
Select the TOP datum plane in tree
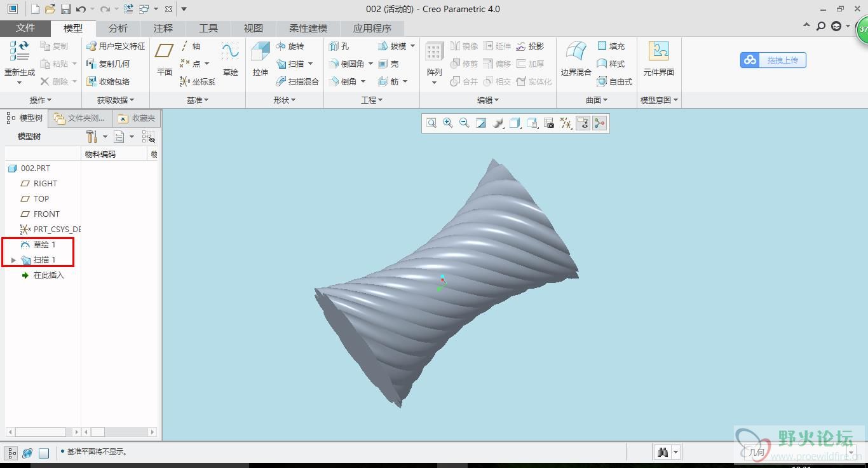pos(35,199)
